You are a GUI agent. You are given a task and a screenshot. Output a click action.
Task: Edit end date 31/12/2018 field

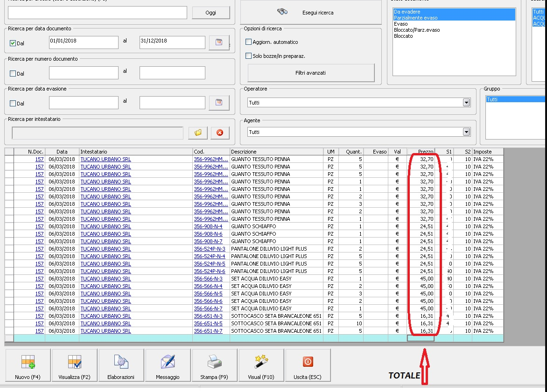point(172,42)
